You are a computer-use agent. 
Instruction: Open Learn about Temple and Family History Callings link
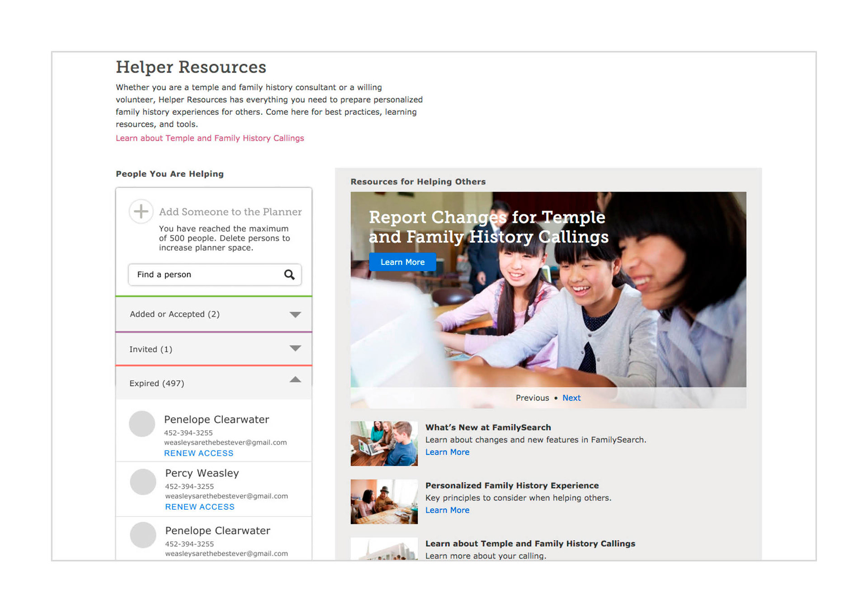click(210, 138)
